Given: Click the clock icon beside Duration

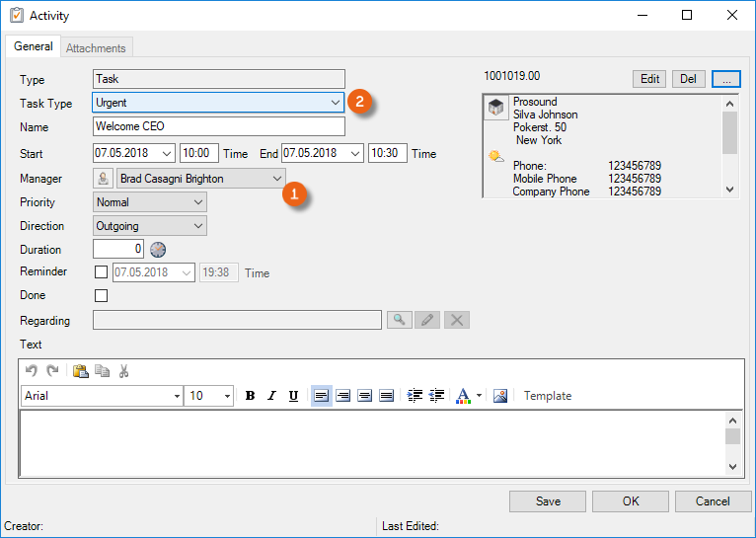Looking at the screenshot, I should click(x=158, y=250).
